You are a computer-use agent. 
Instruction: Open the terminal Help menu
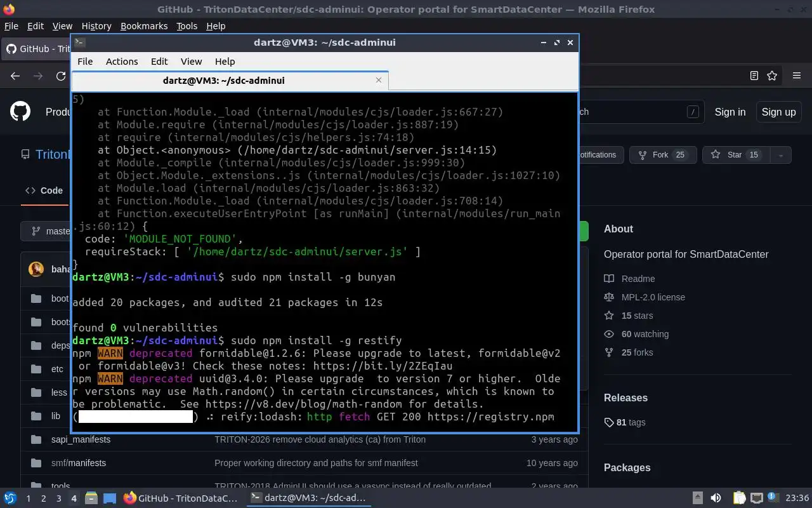tap(225, 62)
